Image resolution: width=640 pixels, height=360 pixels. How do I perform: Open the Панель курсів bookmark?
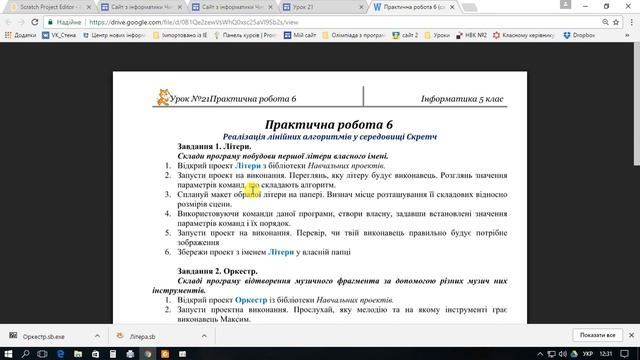pyautogui.click(x=245, y=36)
